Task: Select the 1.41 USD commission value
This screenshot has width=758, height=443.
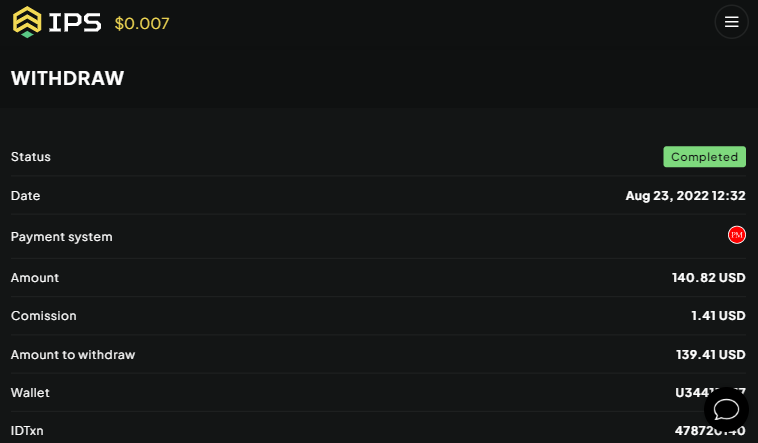Action: pyautogui.click(x=718, y=316)
